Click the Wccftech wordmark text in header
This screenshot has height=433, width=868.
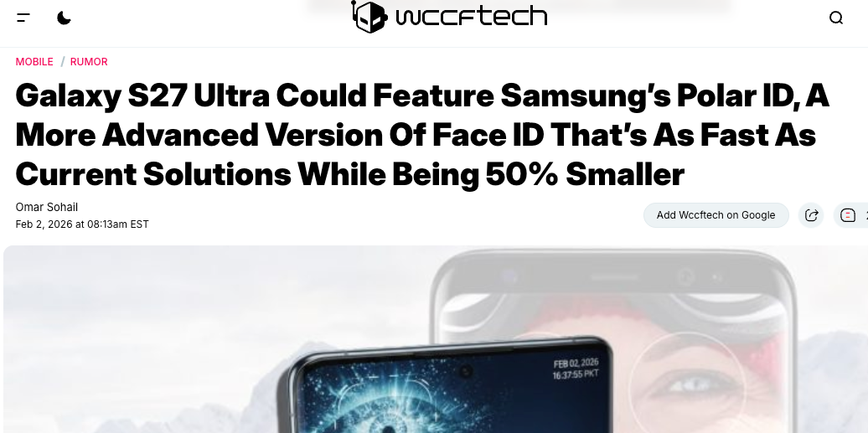[472, 16]
